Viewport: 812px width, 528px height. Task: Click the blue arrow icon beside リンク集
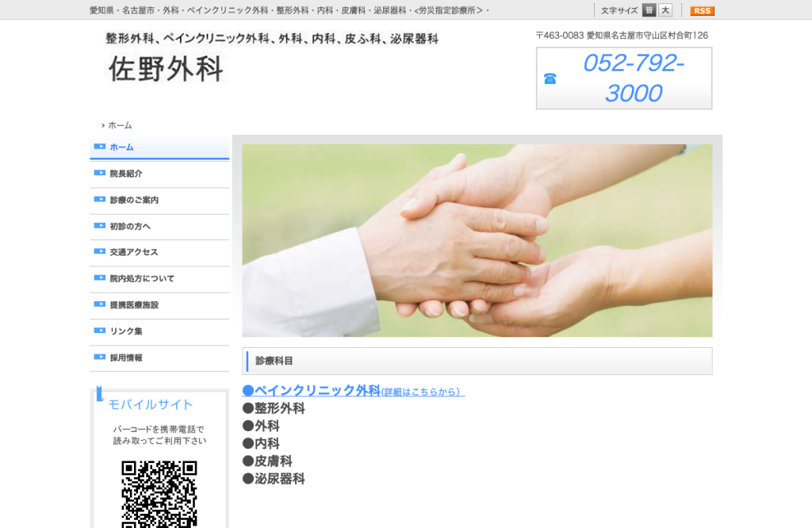(99, 331)
